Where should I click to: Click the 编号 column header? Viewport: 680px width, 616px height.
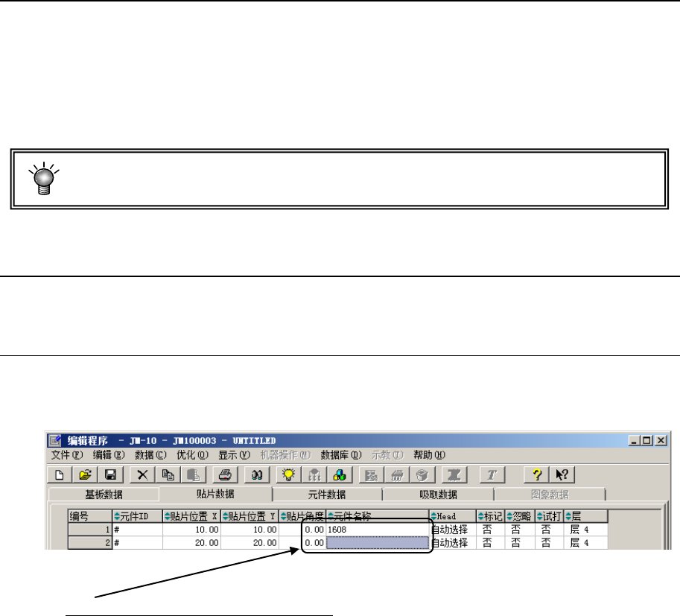[x=90, y=516]
